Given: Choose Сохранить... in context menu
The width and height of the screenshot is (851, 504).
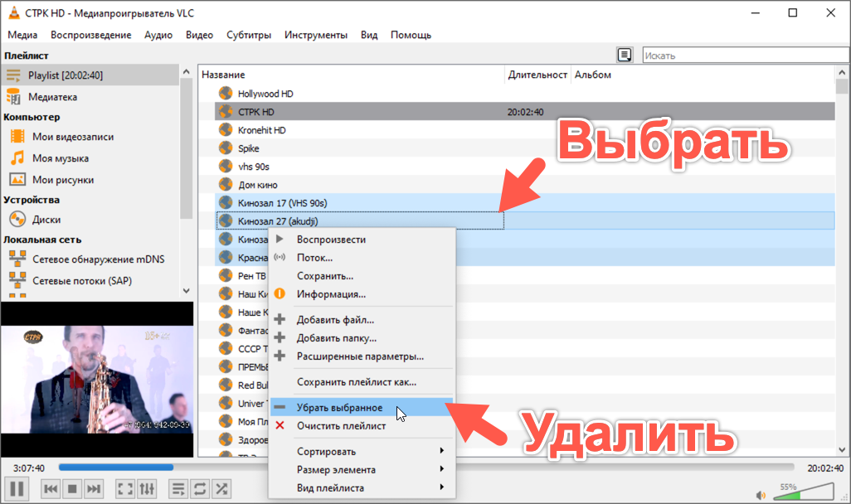Looking at the screenshot, I should click(x=362, y=275).
